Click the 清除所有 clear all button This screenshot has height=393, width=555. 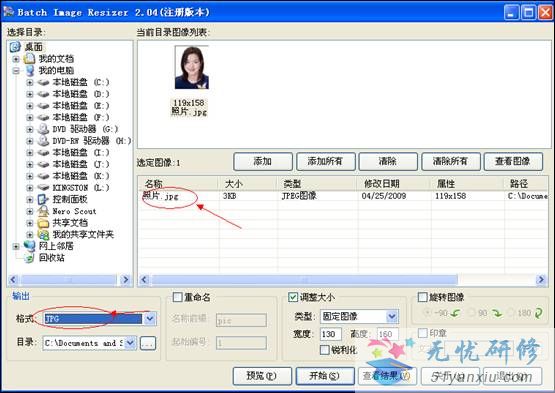coord(451,162)
